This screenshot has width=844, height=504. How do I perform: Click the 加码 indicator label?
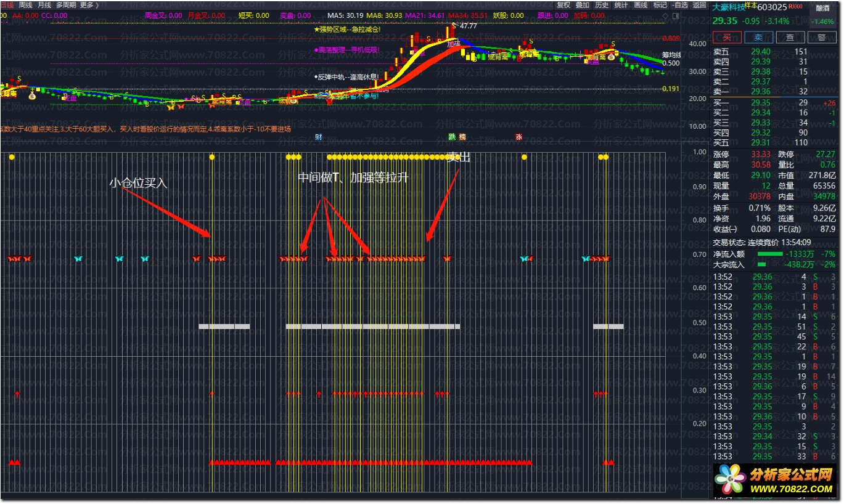click(589, 15)
